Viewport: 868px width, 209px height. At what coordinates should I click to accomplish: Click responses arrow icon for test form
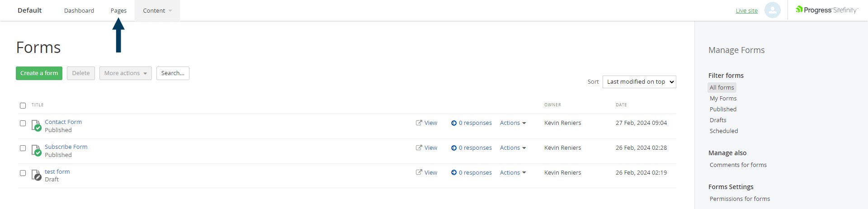point(454,173)
